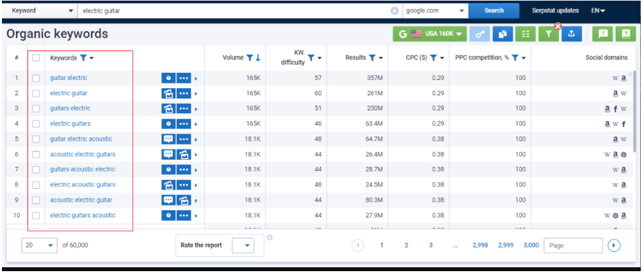Remove filters with the red X badge
Image resolution: width=644 pixels, height=275 pixels.
click(558, 26)
